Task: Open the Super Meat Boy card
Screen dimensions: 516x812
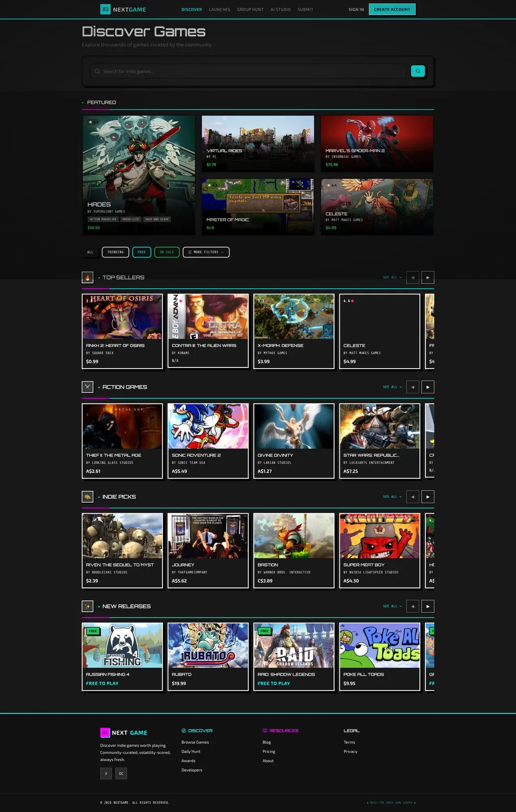Action: 380,551
